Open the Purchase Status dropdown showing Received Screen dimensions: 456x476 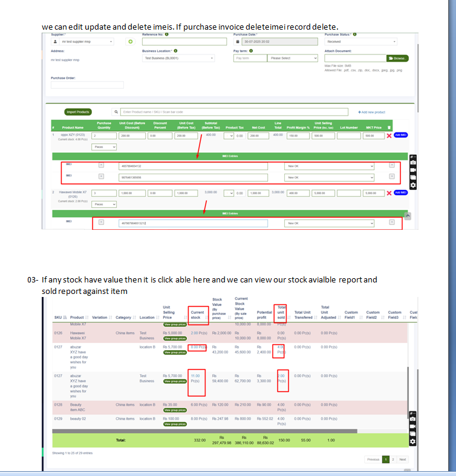360,42
